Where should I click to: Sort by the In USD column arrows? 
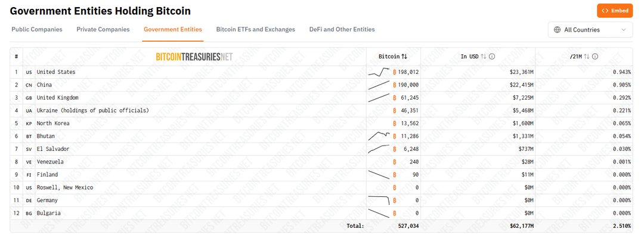[484, 57]
